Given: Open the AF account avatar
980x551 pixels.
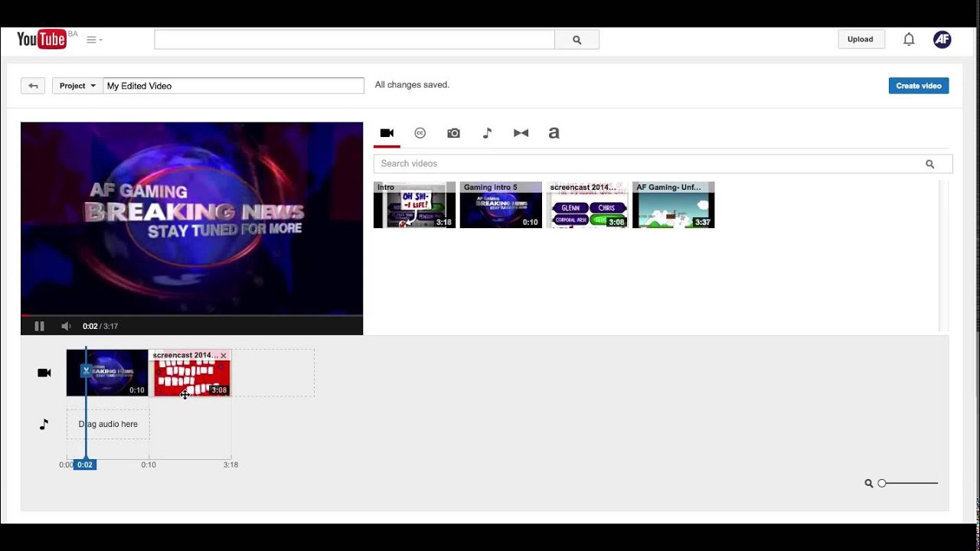Looking at the screenshot, I should point(942,39).
